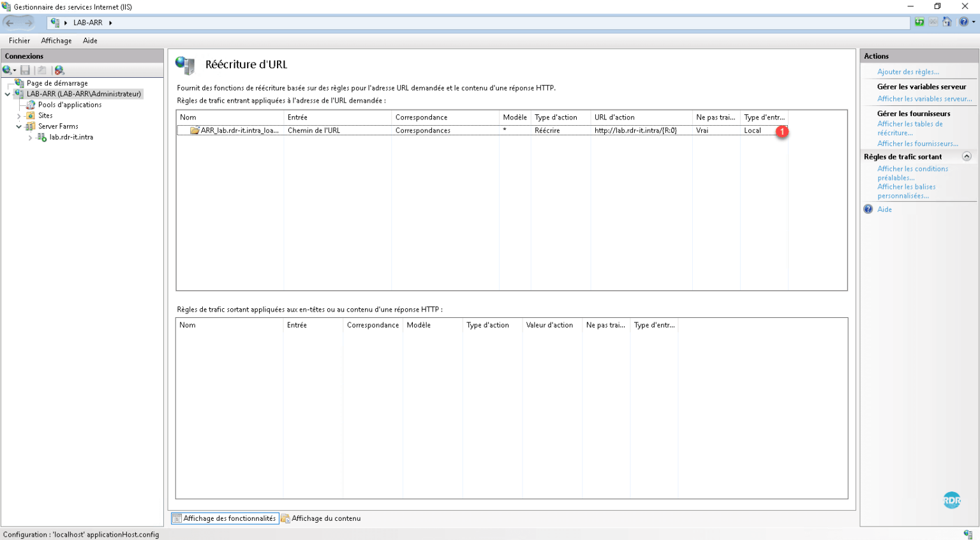
Task: Click the Type d'action header in inbound table
Action: tap(561, 117)
